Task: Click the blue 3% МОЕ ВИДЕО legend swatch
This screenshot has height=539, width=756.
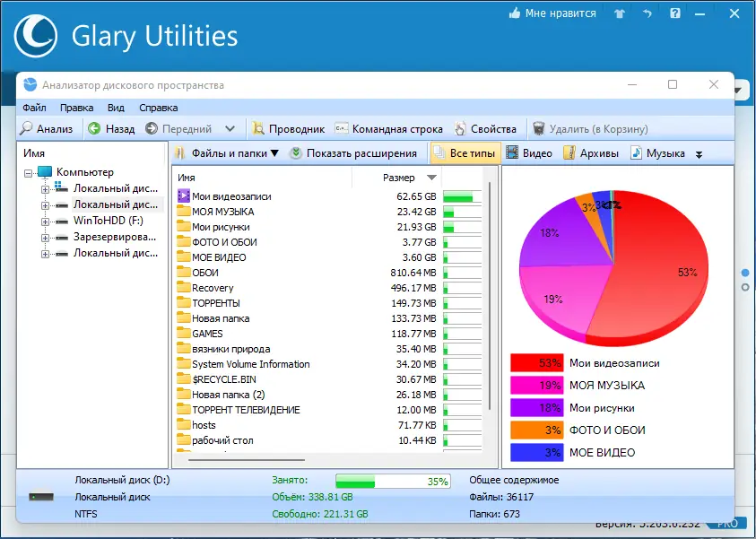Action: pyautogui.click(x=536, y=453)
